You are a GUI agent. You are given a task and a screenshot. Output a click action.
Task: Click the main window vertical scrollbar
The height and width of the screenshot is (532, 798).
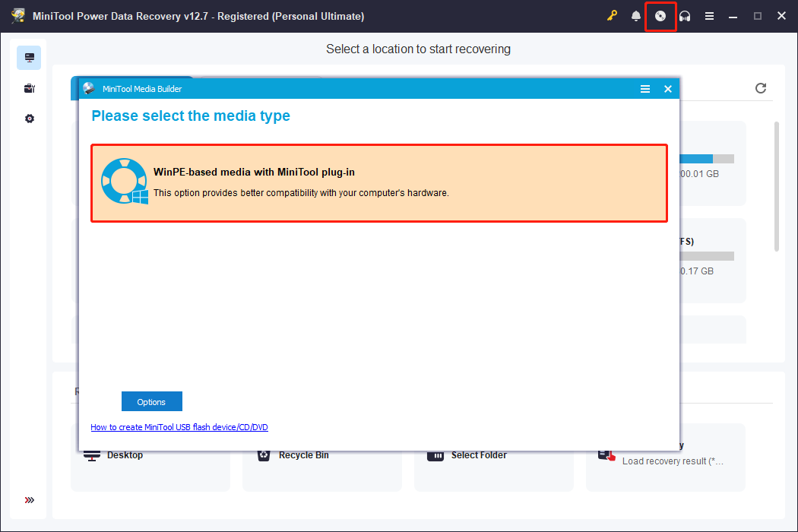pos(776,186)
